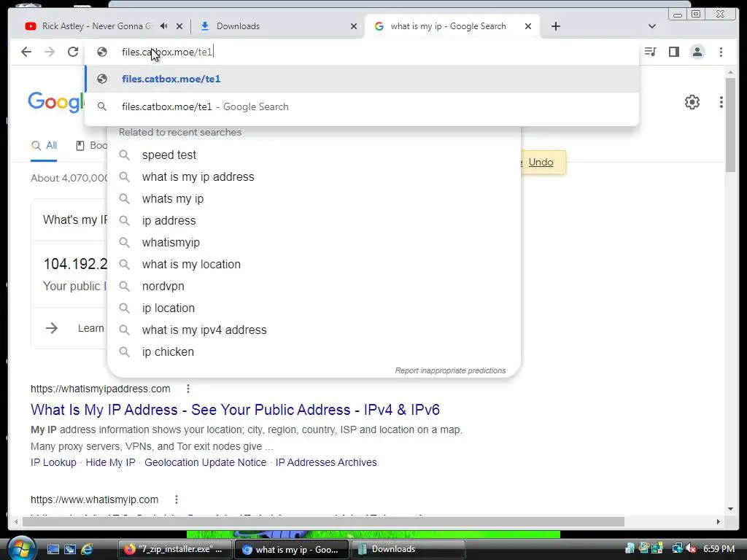Image resolution: width=747 pixels, height=560 pixels.
Task: Open the Chrome profile avatar
Action: point(697,52)
